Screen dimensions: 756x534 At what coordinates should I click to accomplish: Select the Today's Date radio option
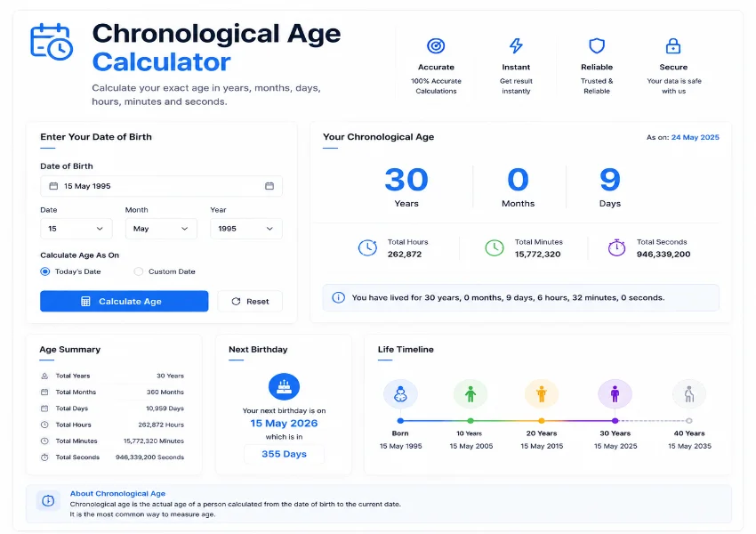coord(44,271)
